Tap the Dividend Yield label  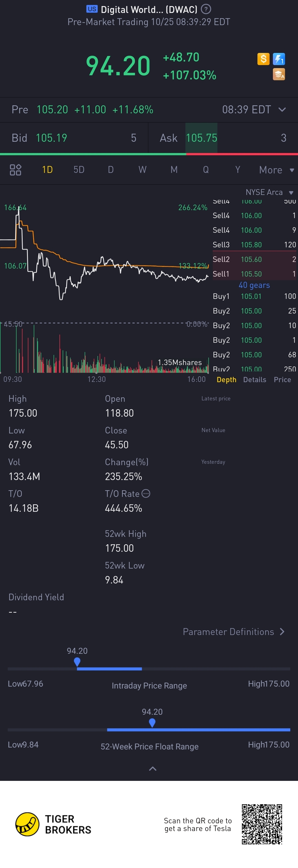click(x=36, y=597)
